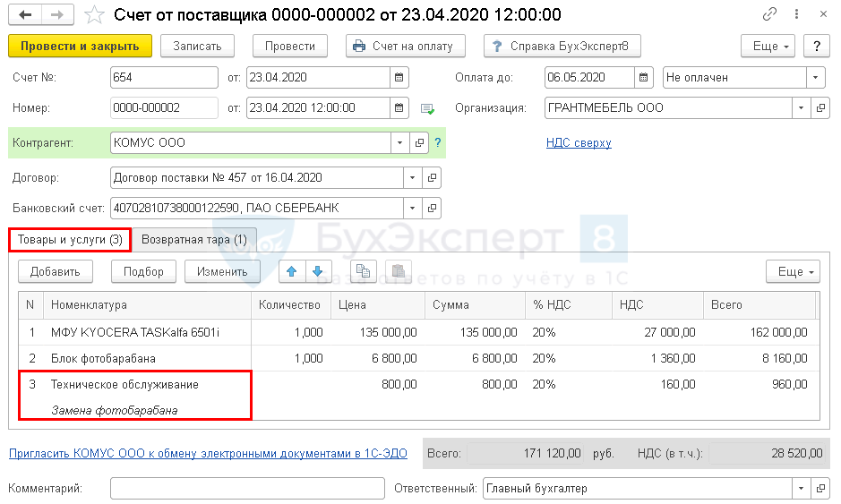Click the forward navigation arrow
This screenshot has width=841, height=504.
[x=56, y=15]
